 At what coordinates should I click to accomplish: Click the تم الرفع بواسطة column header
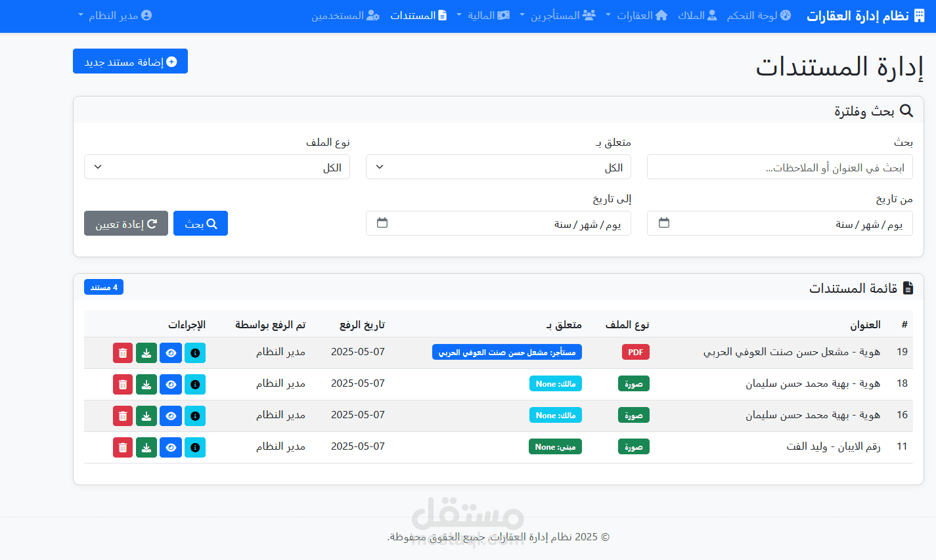click(271, 325)
